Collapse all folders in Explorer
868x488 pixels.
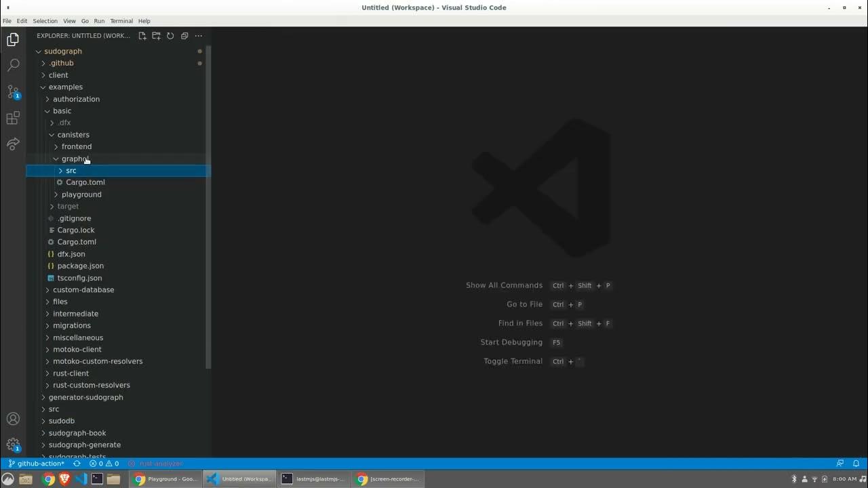tap(184, 36)
